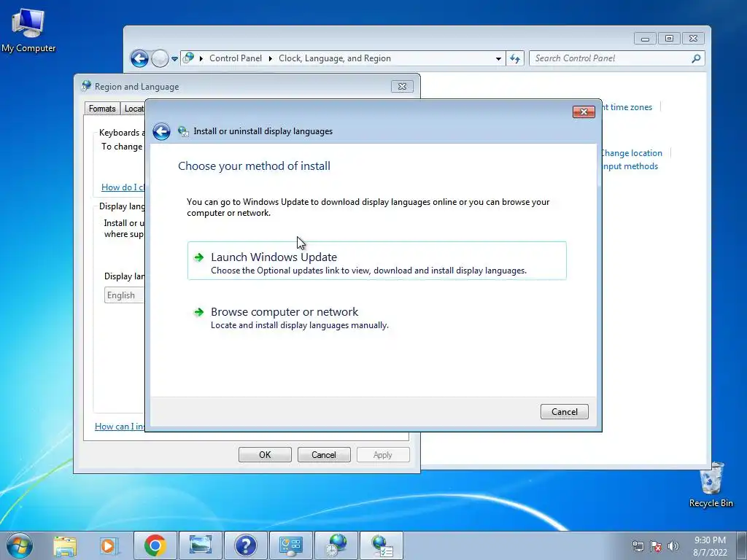Maximize the Control Panel window
The image size is (747, 560).
coord(669,39)
